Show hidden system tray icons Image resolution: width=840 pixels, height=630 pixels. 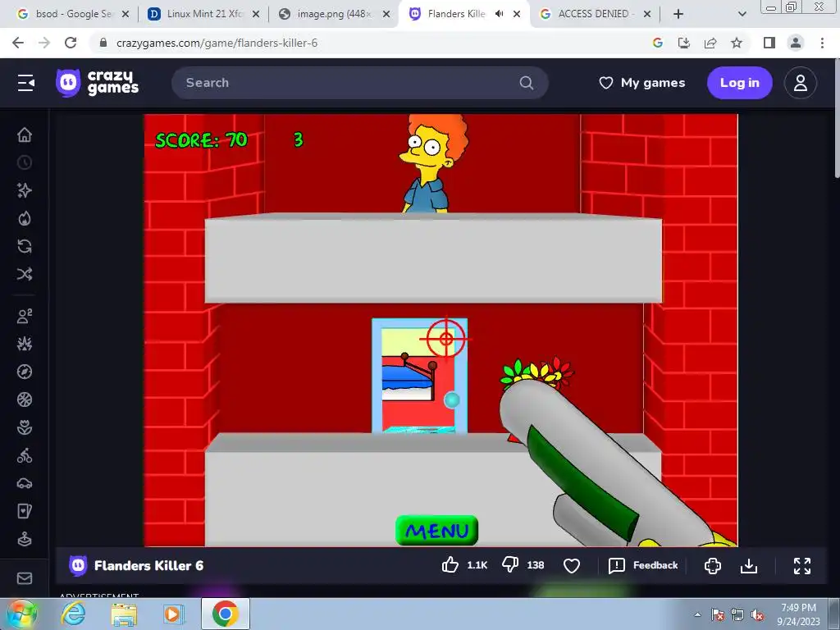pos(697,614)
